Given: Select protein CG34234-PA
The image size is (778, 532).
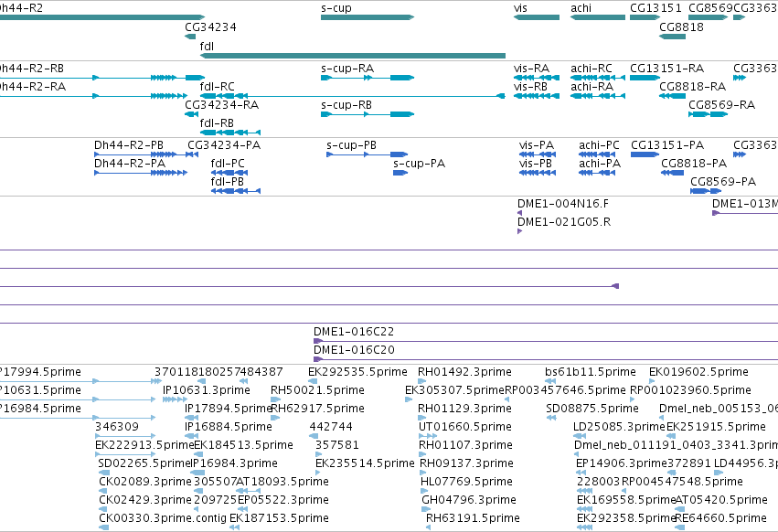Looking at the screenshot, I should [x=191, y=154].
